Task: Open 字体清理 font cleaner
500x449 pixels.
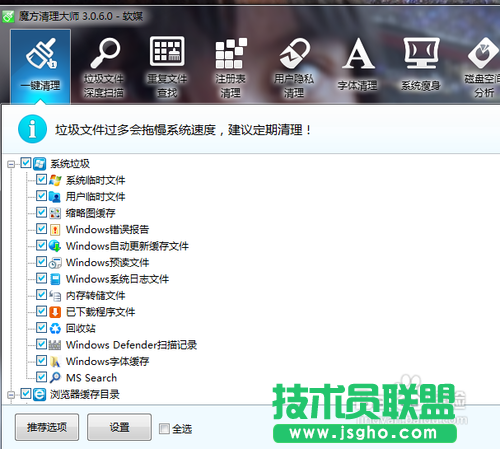Action: point(357,65)
